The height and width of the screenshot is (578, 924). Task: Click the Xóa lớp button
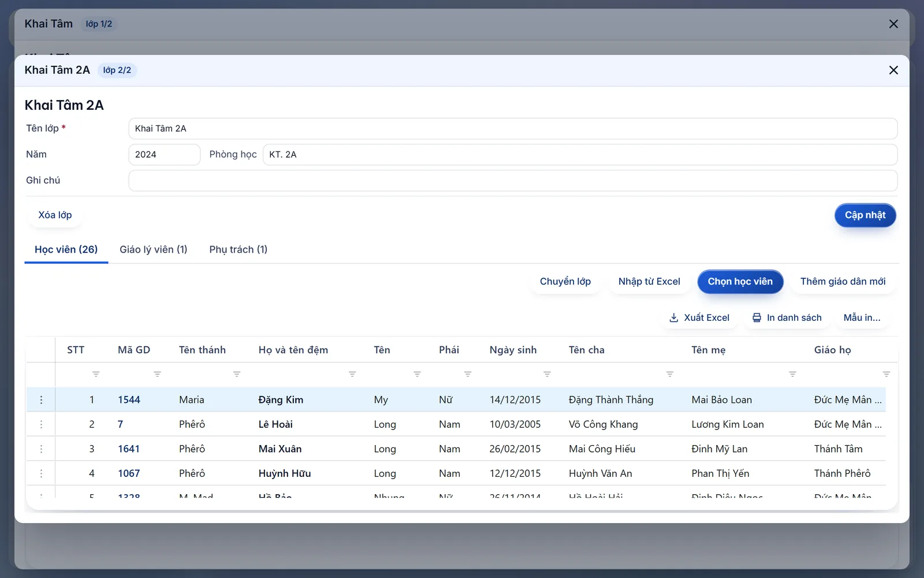(55, 215)
